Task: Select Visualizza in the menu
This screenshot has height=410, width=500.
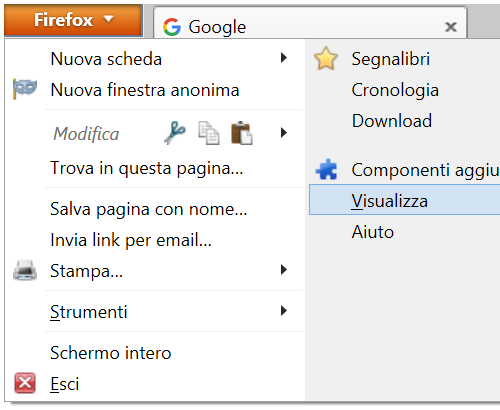Action: 404,200
